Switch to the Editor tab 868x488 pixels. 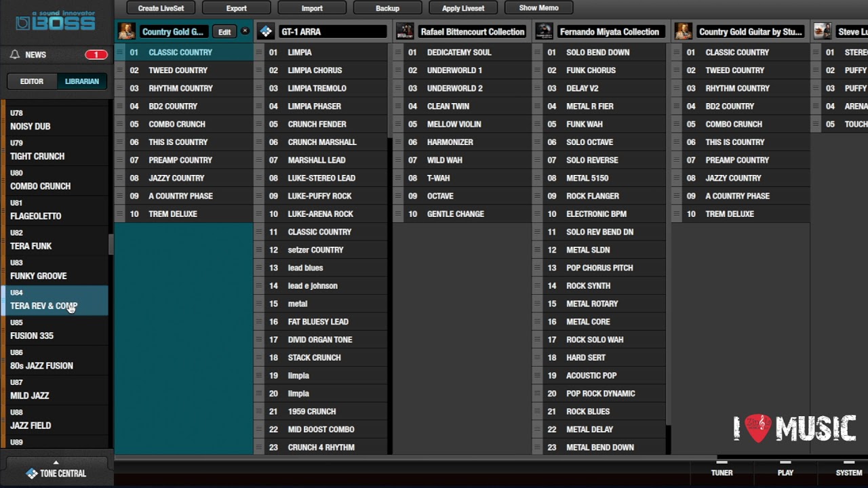pos(32,81)
